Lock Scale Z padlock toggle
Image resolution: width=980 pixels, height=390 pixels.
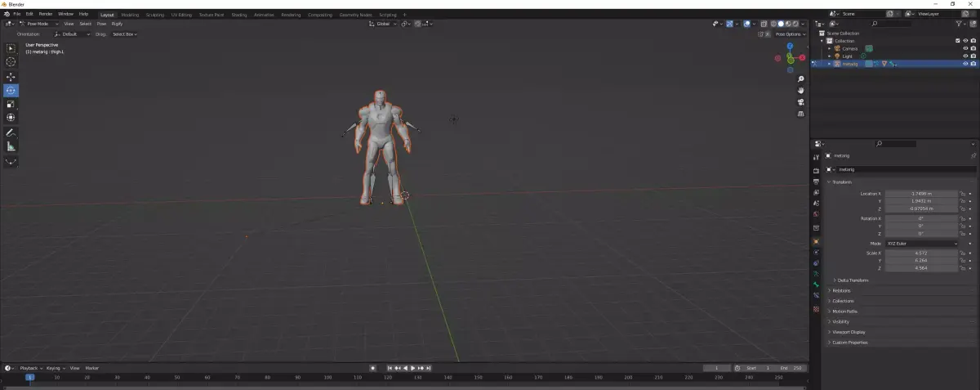(x=963, y=268)
